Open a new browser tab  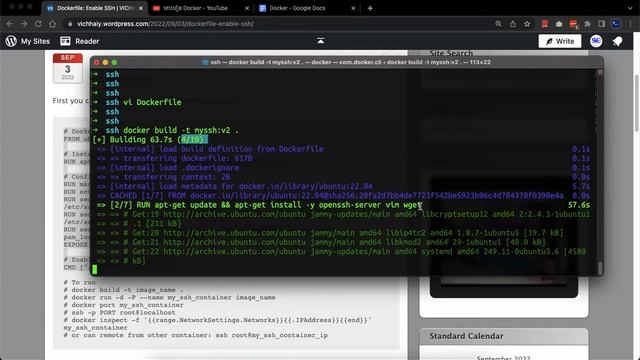370,8
